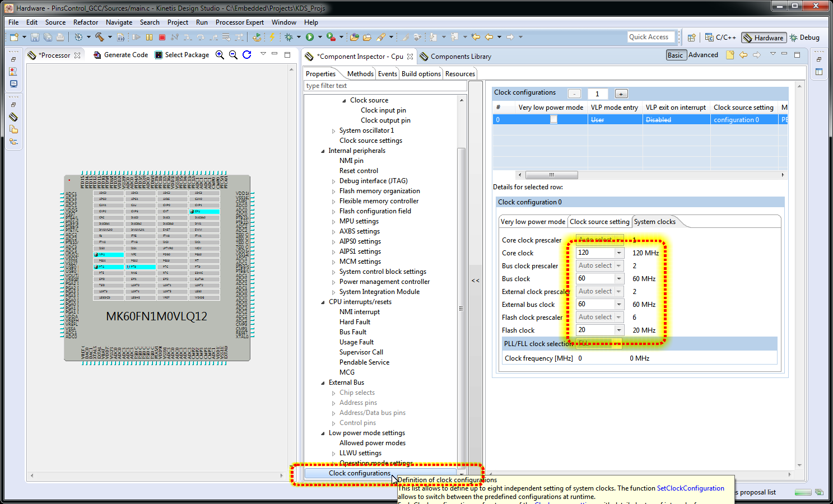
Task: Click the green bug Debug launch icon
Action: [288, 37]
